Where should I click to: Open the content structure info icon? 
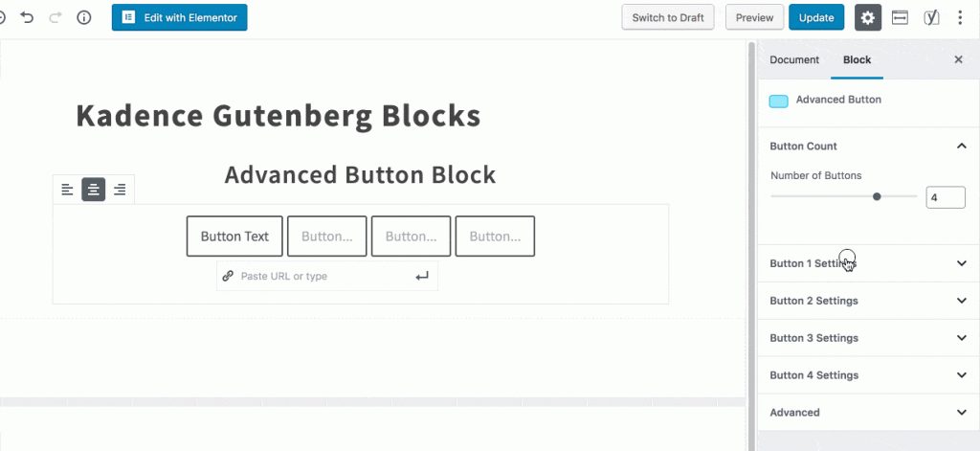(x=84, y=17)
